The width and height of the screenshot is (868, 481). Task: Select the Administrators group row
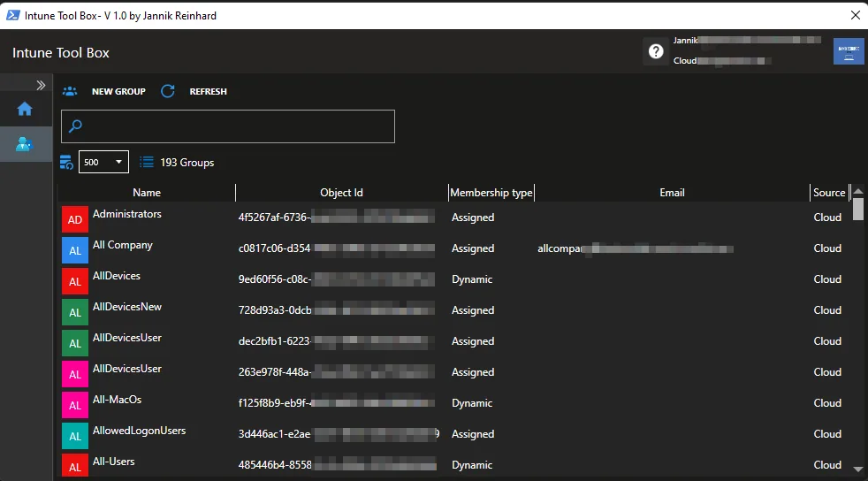point(454,218)
